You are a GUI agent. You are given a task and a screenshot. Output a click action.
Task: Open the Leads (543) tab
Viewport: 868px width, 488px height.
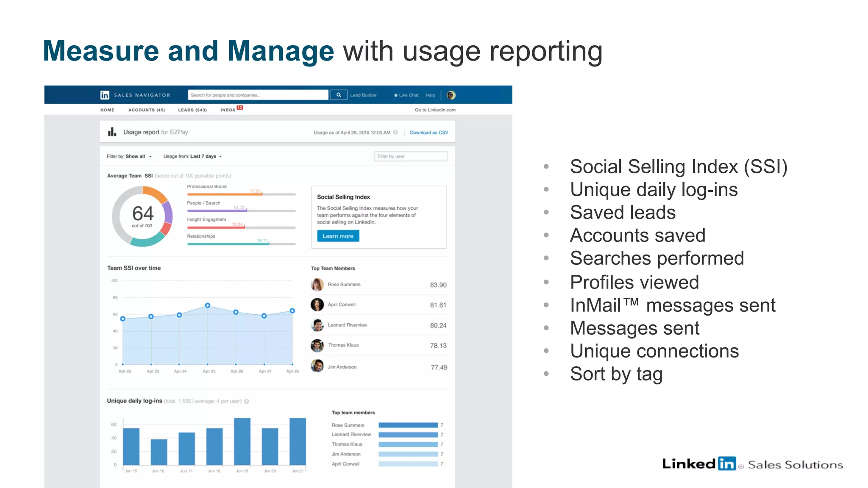click(192, 110)
